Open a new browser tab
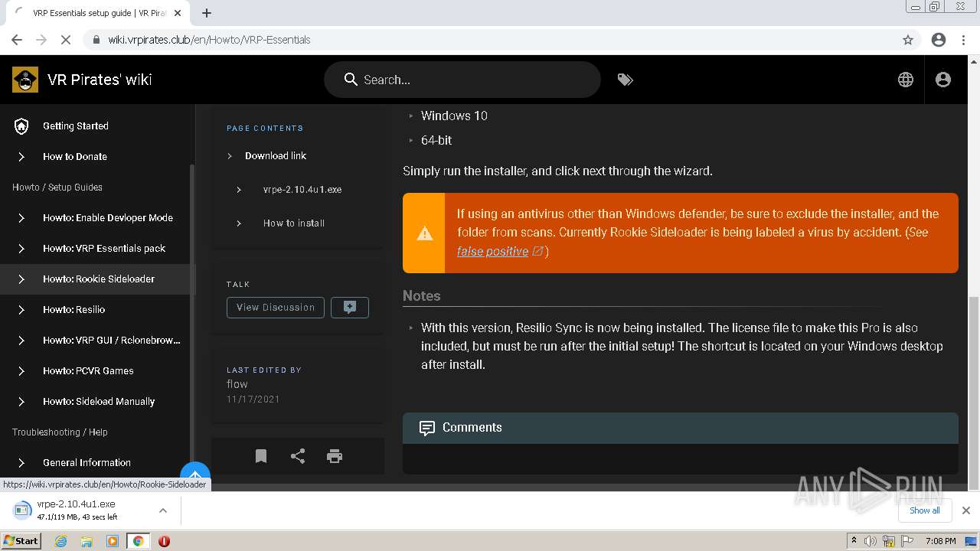The image size is (980, 551). click(x=207, y=13)
